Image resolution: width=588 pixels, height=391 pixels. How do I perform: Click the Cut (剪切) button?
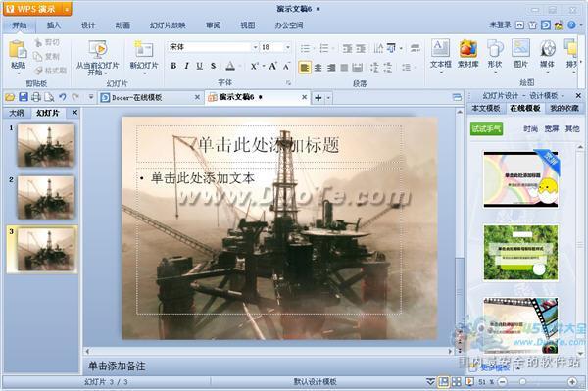tap(47, 43)
